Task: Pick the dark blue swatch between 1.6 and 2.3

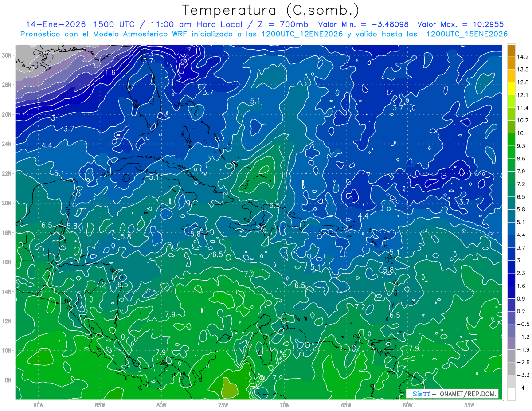Action: (511, 280)
